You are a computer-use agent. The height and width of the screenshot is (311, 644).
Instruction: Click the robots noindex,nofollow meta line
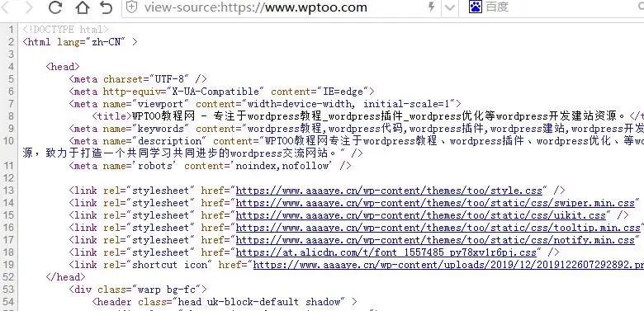[211, 166]
